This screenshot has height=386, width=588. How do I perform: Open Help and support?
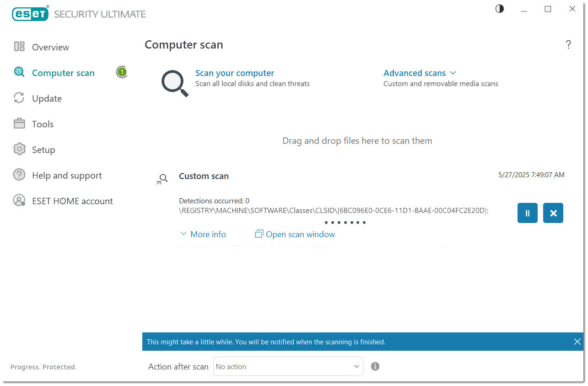pos(67,175)
